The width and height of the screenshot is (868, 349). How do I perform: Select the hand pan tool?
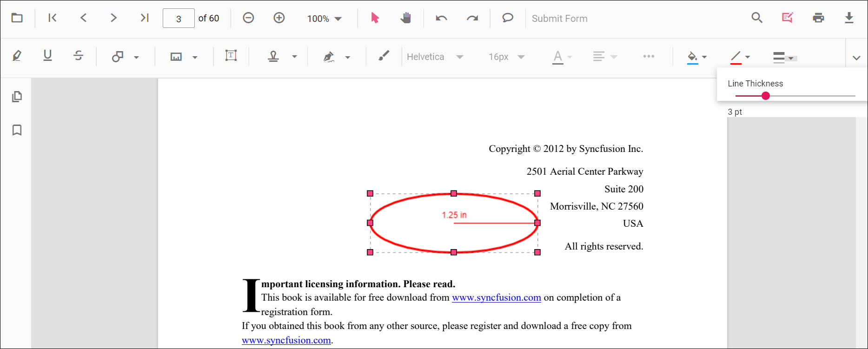point(406,18)
